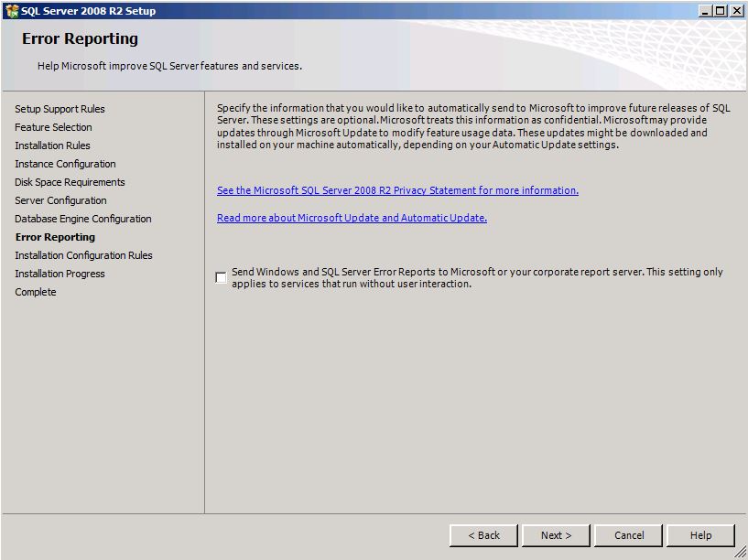Select Database Engine Configuration in the sidebar

click(x=82, y=218)
